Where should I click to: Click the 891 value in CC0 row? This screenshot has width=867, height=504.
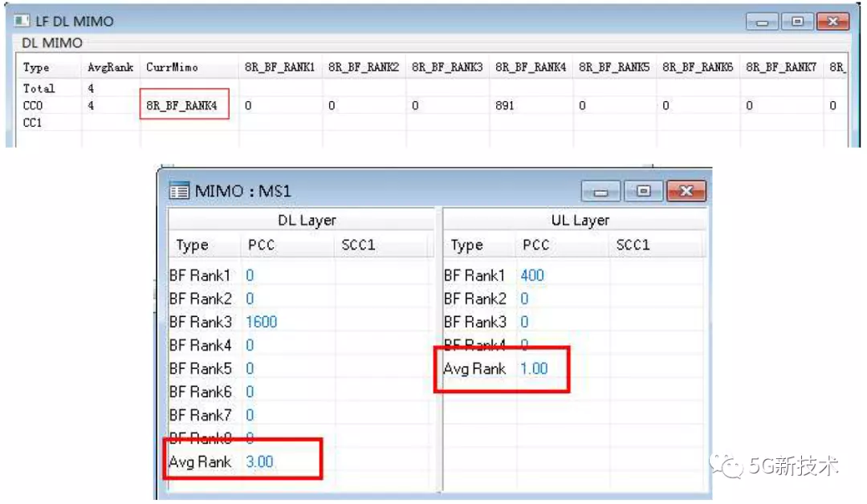point(505,106)
